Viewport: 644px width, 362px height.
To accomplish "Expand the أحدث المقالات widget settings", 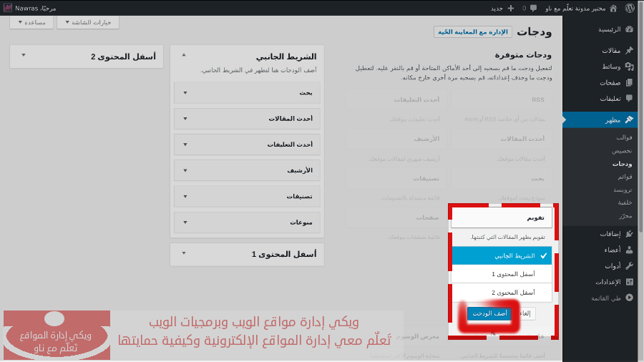I will tap(185, 119).
